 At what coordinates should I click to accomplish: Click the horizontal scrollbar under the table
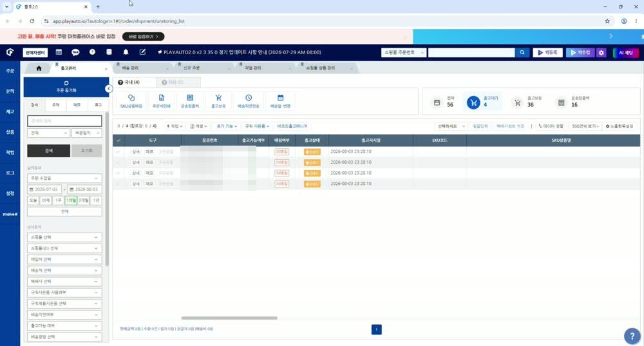tap(229, 318)
